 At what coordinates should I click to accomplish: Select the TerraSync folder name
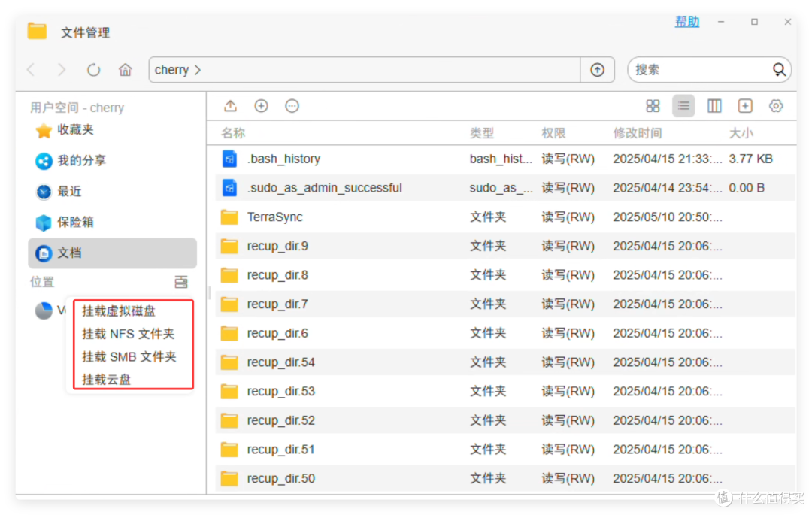275,217
